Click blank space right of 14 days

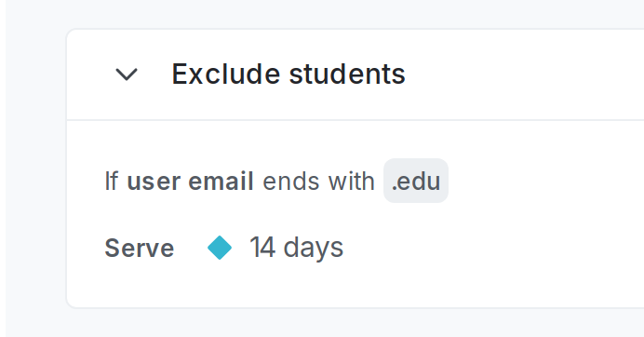(x=493, y=248)
